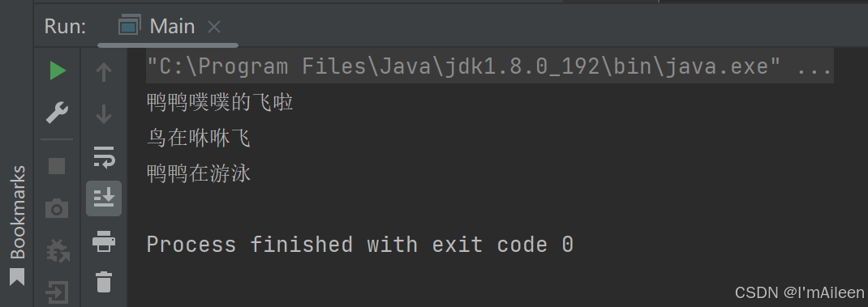Screen dimensions: 868x307
Task: Jump up the stack trace with the up arrow
Action: coord(104,72)
